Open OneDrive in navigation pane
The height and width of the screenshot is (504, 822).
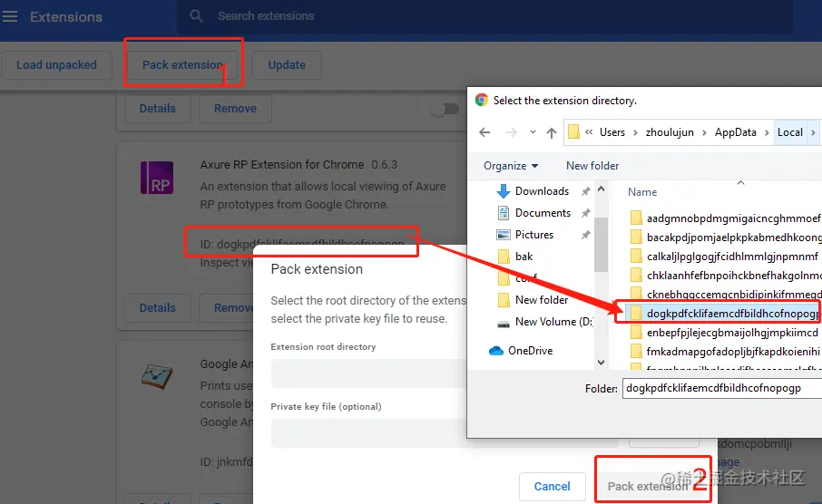click(530, 351)
